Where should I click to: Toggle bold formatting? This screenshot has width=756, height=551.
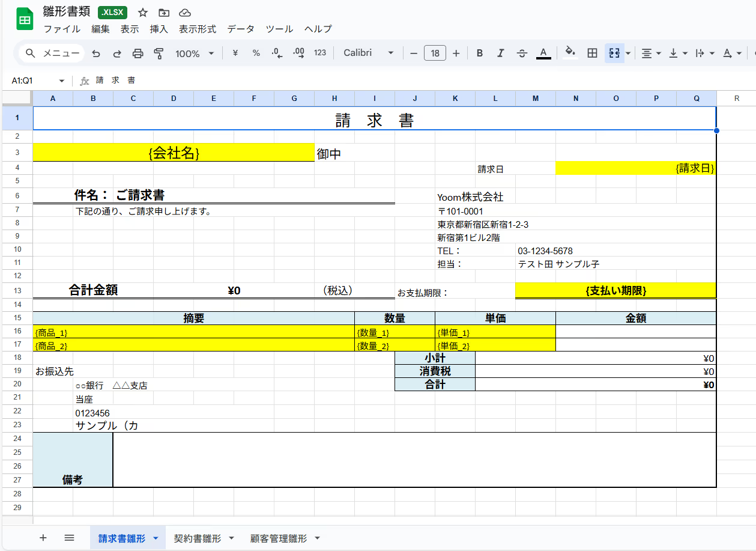click(x=480, y=53)
